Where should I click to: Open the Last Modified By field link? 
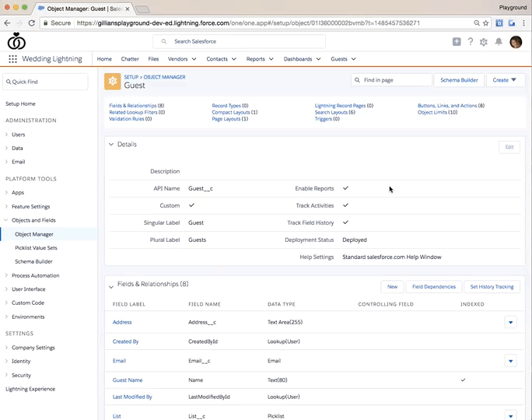(x=132, y=397)
